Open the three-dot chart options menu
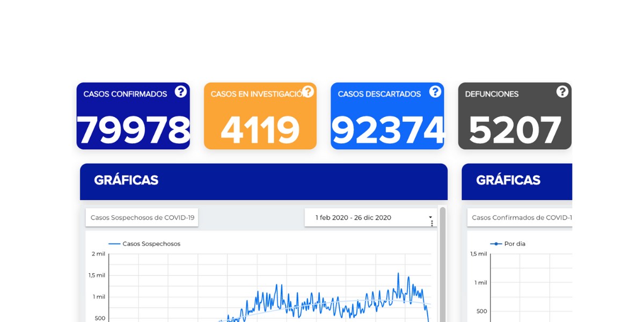This screenshot has width=644, height=322. pos(432,223)
